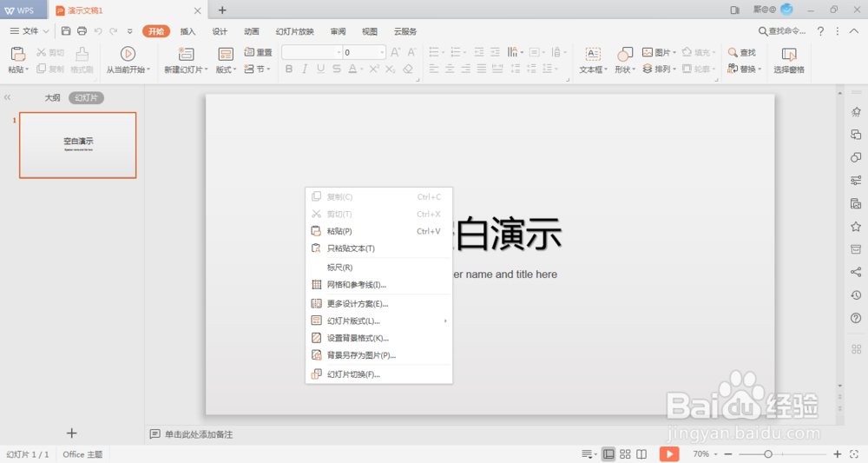Open the Picture (图片) dropdown

[659, 52]
